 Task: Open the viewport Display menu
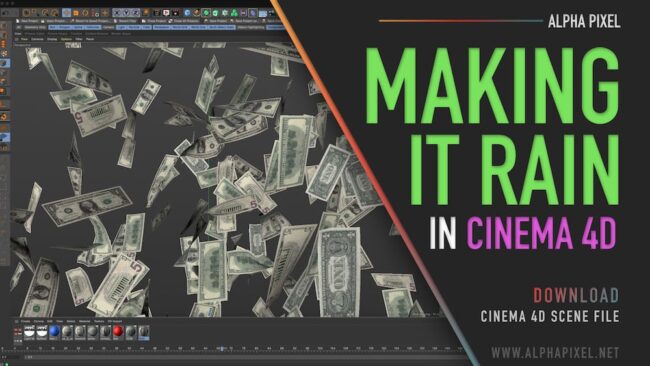coord(52,39)
